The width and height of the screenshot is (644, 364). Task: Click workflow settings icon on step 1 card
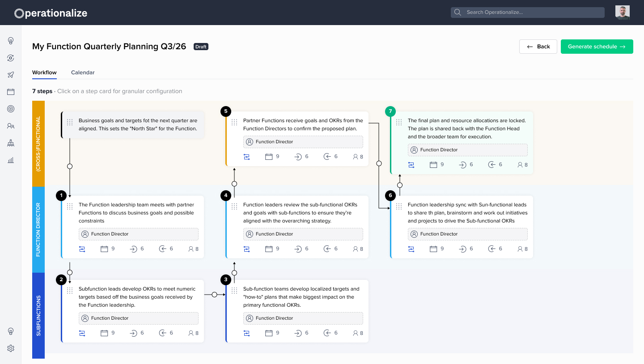82,249
